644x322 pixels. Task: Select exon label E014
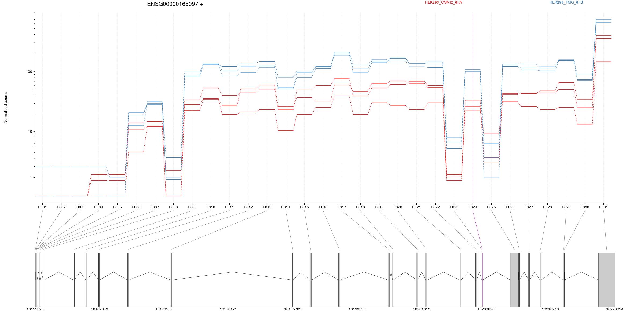286,207
